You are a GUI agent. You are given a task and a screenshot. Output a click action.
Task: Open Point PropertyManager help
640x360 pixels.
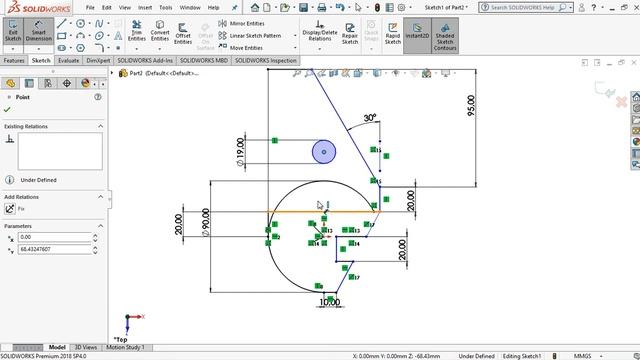(98, 97)
